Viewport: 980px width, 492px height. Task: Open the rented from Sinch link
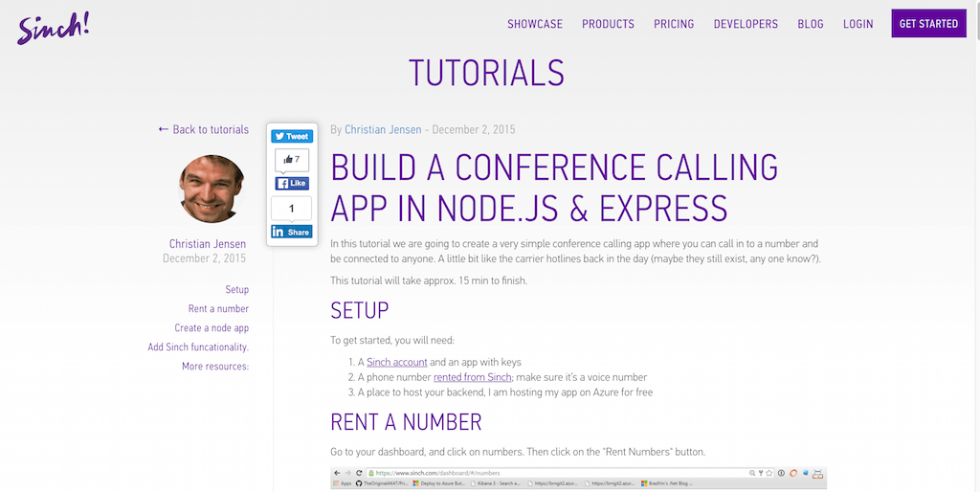473,377
